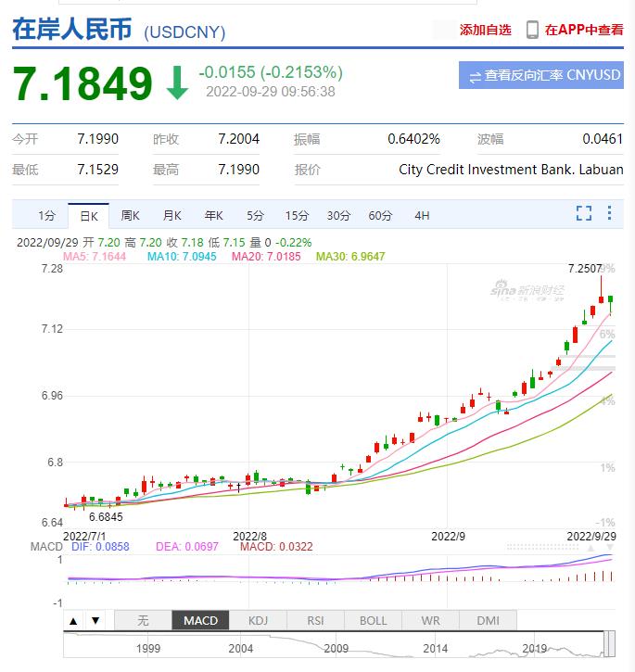Switch indicator to BOLL
This screenshot has height=672, width=635.
(373, 620)
